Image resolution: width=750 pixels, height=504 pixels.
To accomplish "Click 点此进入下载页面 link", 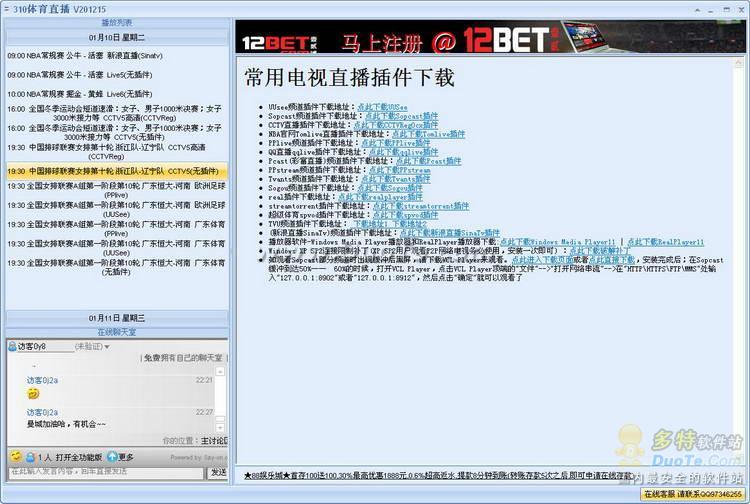I will pos(542,260).
